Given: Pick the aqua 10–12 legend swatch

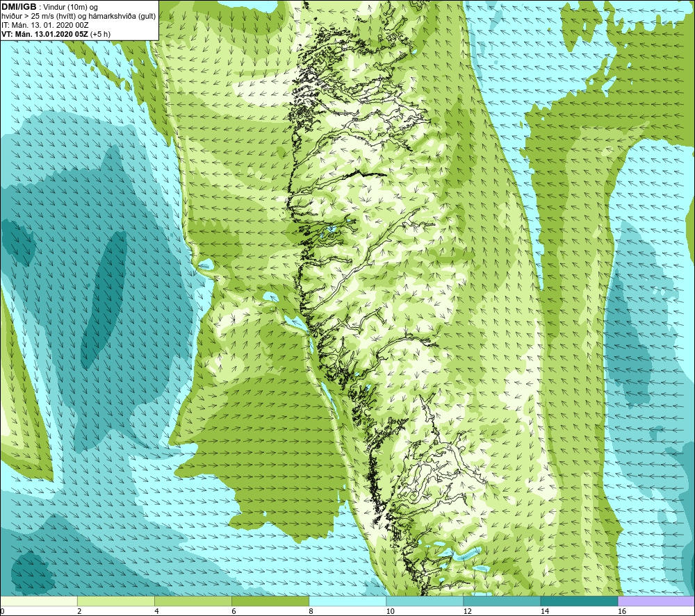Looking at the screenshot, I should coord(425,601).
